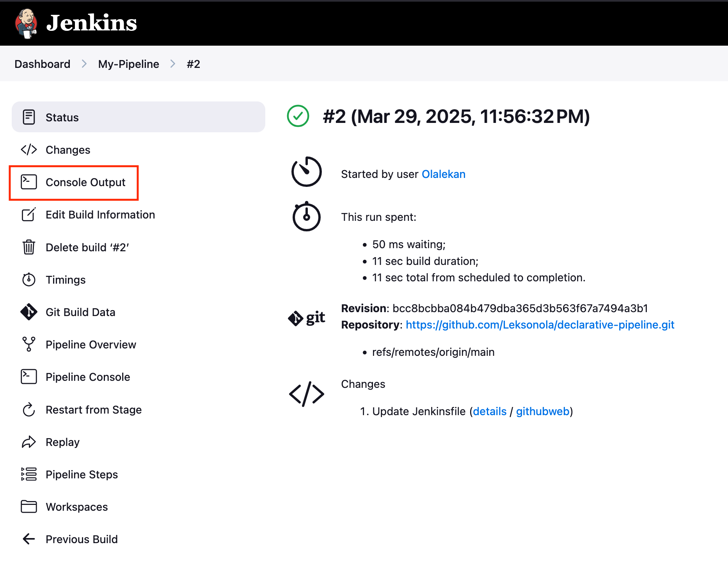Click the Changes heading in main content

tap(363, 384)
